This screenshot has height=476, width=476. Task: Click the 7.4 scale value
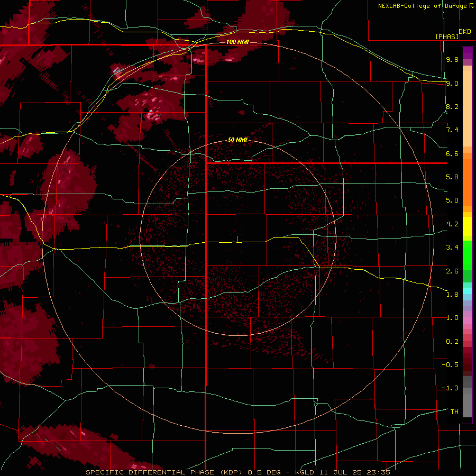point(452,130)
